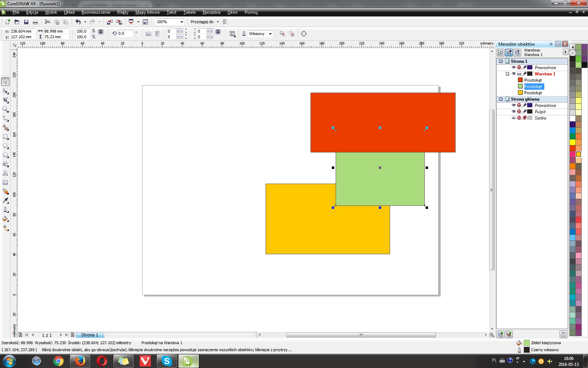Pick the Table tool
Image resolution: width=588 pixels, height=368 pixels.
5,182
